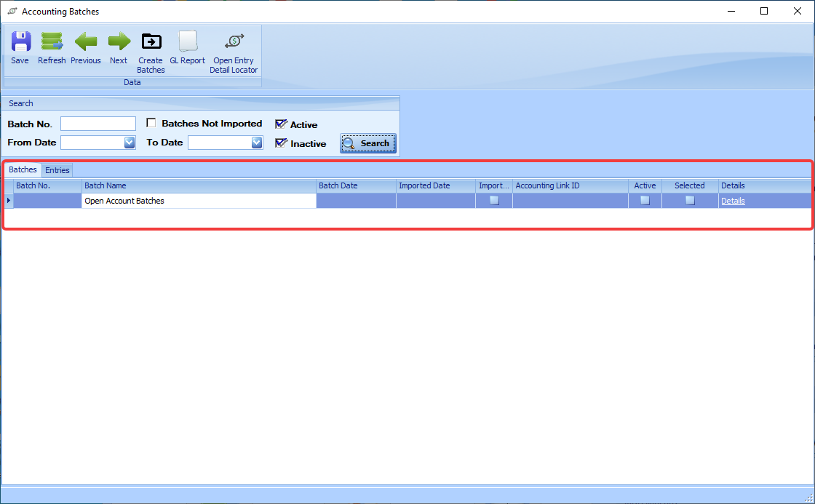Toggle Imported checkbox for Open Account Batches
Image resolution: width=815 pixels, height=504 pixels.
[494, 201]
